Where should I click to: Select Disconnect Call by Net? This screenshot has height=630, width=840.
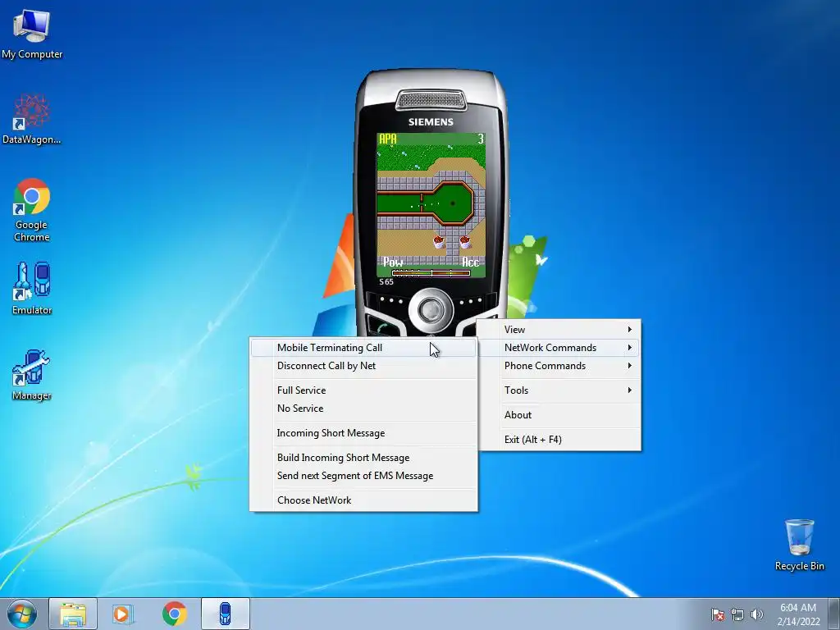click(x=363, y=366)
